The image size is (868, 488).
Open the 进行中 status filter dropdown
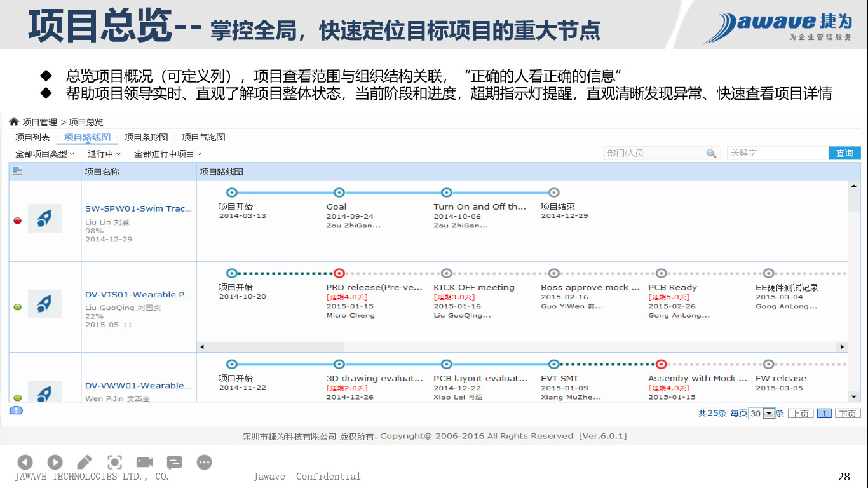(x=104, y=154)
